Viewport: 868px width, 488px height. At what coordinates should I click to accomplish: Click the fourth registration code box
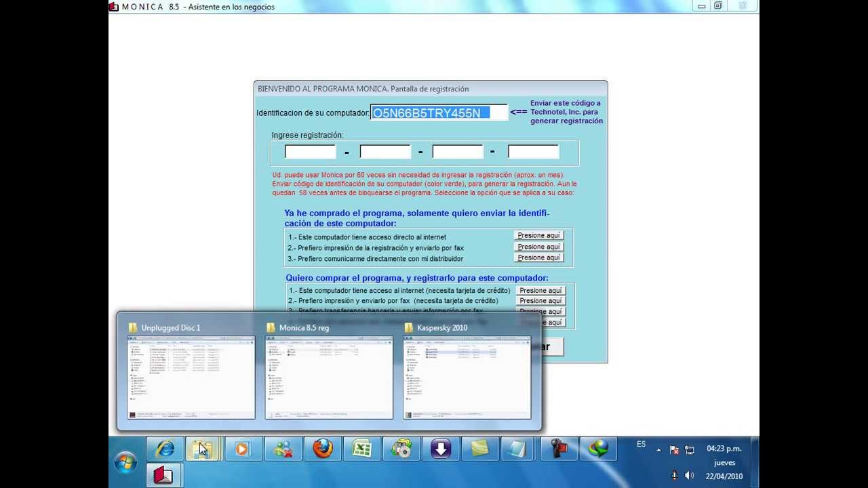(533, 152)
